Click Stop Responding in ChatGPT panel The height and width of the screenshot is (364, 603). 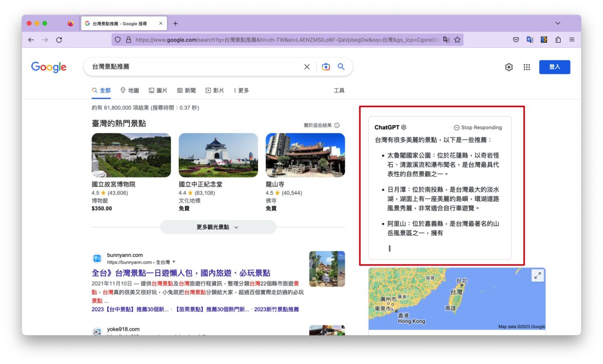[x=478, y=128]
